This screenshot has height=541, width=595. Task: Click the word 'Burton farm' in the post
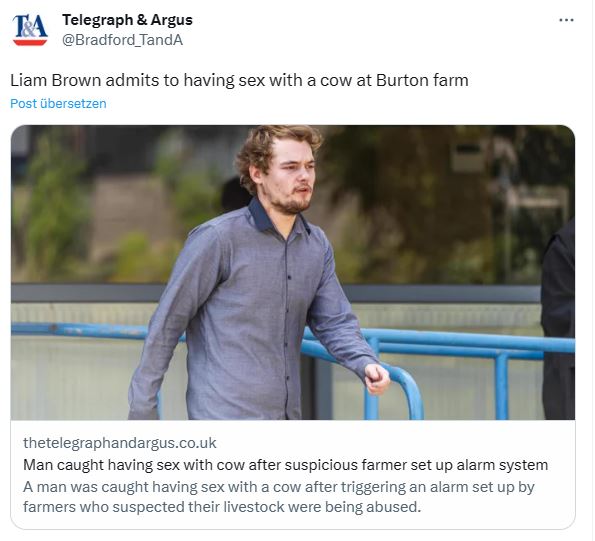[x=422, y=80]
